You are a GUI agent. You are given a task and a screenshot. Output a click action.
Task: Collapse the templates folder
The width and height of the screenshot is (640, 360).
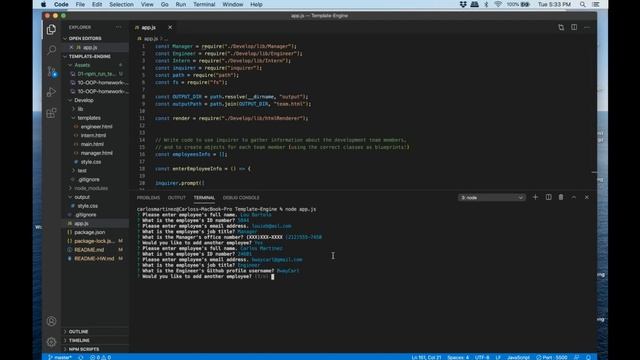click(x=89, y=118)
